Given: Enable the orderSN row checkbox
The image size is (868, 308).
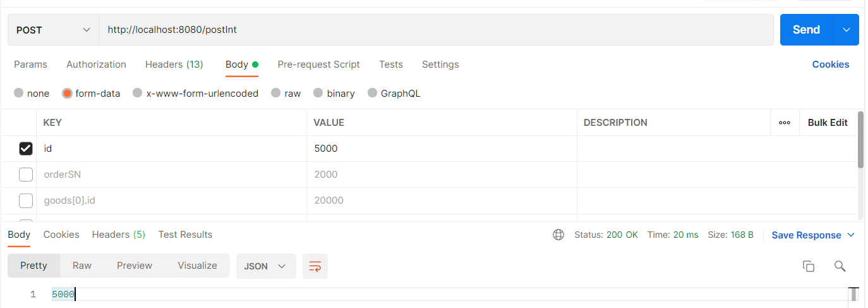Looking at the screenshot, I should pos(26,175).
